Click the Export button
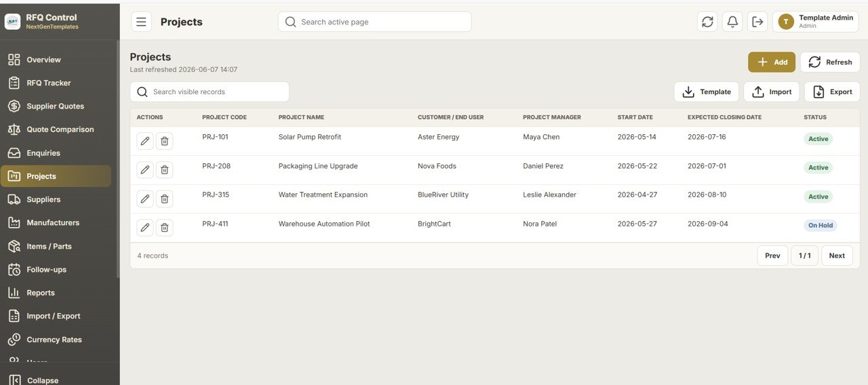Viewport: 868px width, 385px height. [832, 92]
